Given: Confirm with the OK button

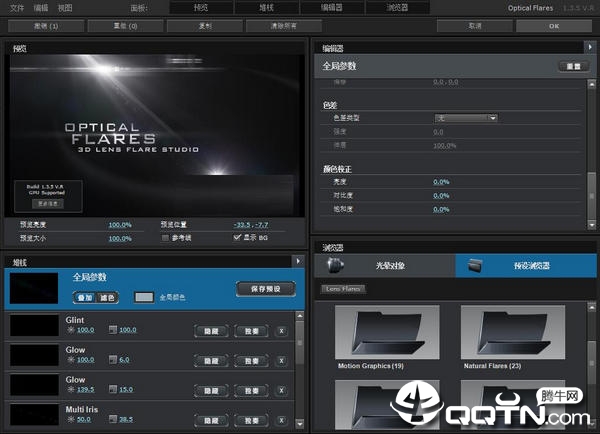Looking at the screenshot, I should click(554, 26).
